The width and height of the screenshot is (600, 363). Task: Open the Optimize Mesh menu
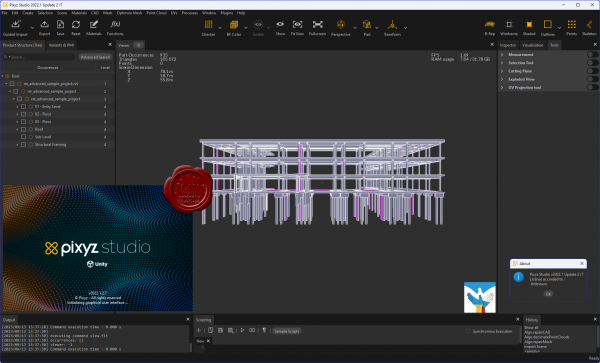(x=129, y=13)
